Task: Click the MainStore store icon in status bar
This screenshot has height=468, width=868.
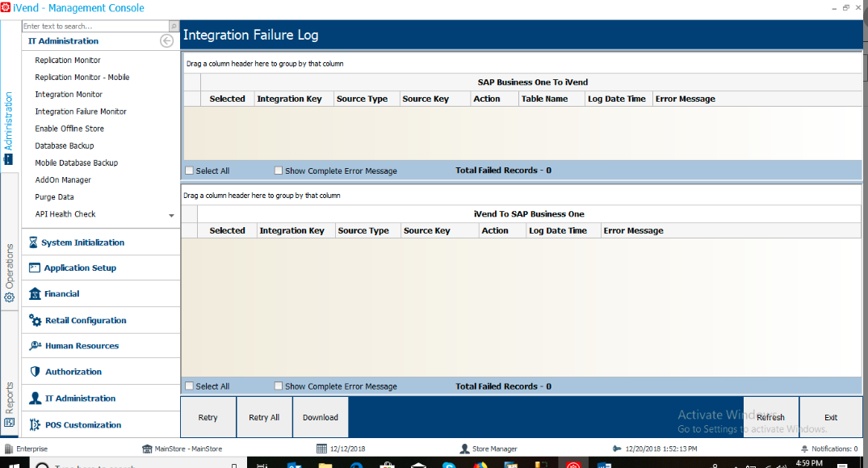Action: [x=147, y=449]
